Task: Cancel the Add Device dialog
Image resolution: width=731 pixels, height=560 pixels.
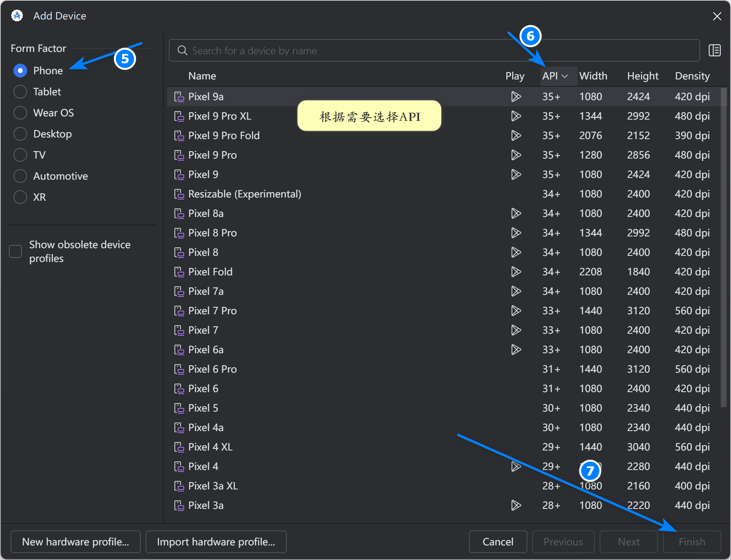Action: coord(498,542)
